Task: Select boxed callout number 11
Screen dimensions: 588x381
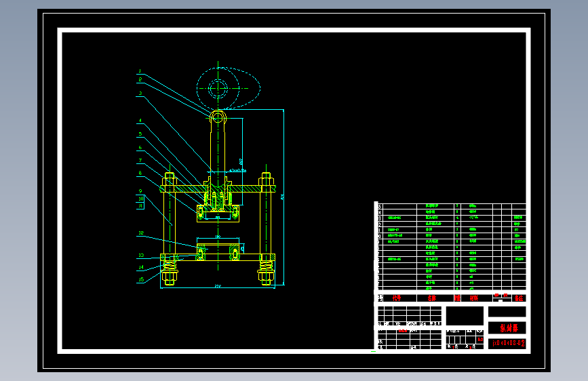Action: click(x=140, y=206)
